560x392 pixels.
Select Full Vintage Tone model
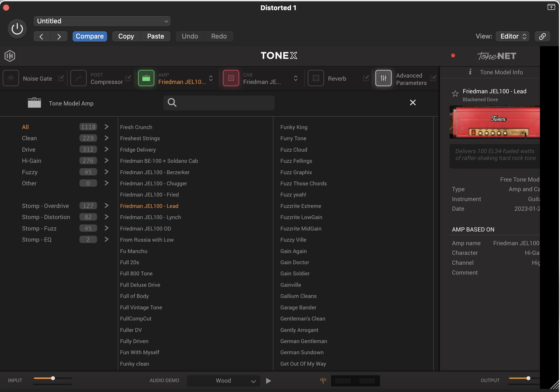coord(141,307)
